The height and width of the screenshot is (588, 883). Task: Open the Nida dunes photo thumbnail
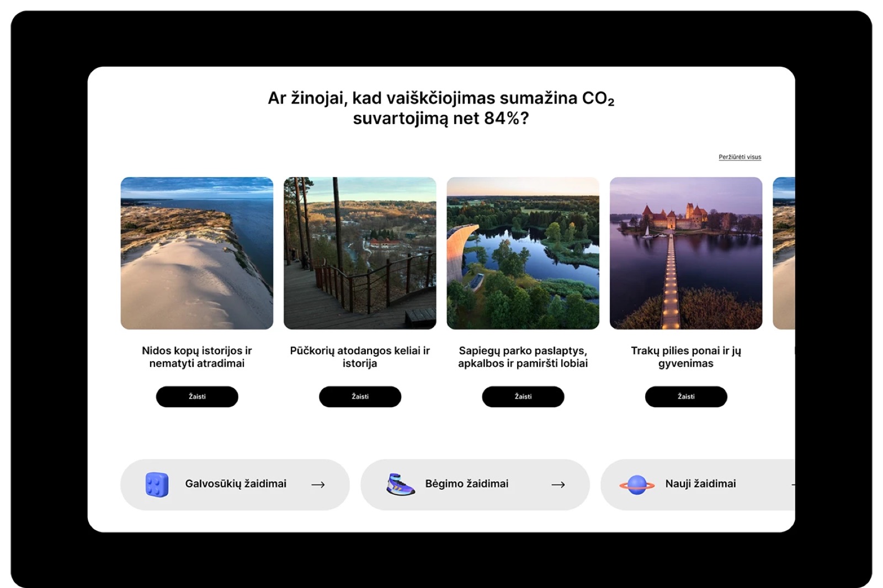click(197, 253)
